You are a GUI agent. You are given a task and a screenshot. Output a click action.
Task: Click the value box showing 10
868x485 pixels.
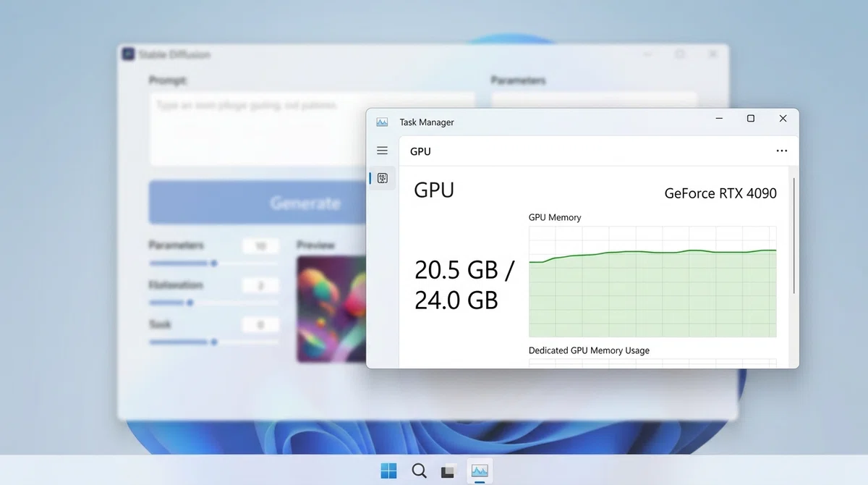(x=260, y=246)
